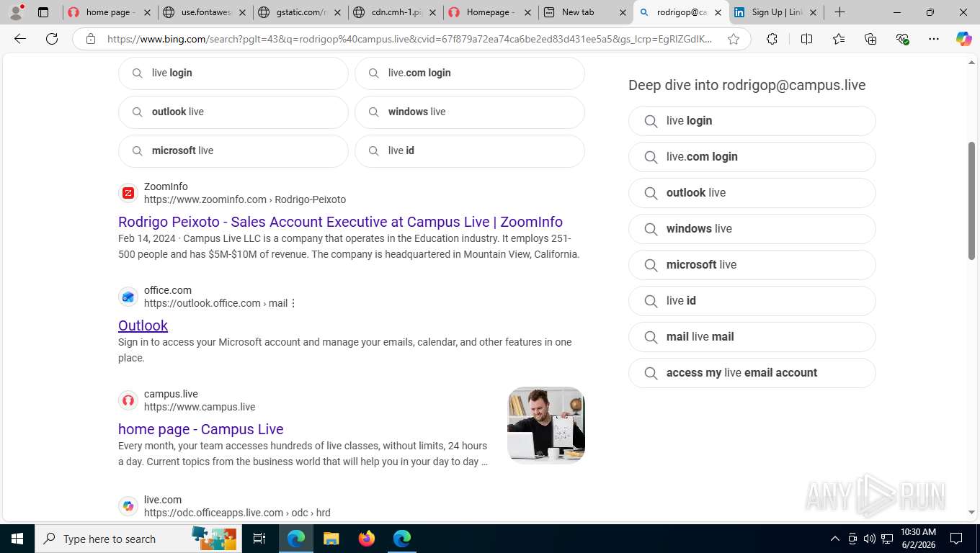This screenshot has width=980, height=553.
Task: Open Collections icon
Action: [x=870, y=39]
